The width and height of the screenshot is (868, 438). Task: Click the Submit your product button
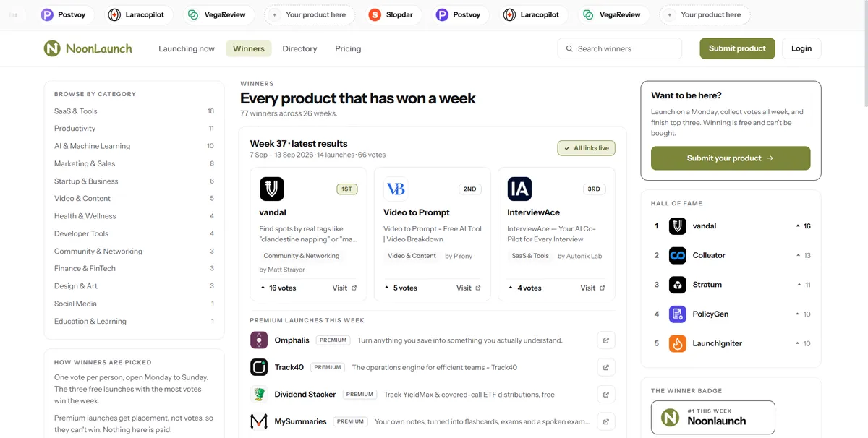pos(731,158)
